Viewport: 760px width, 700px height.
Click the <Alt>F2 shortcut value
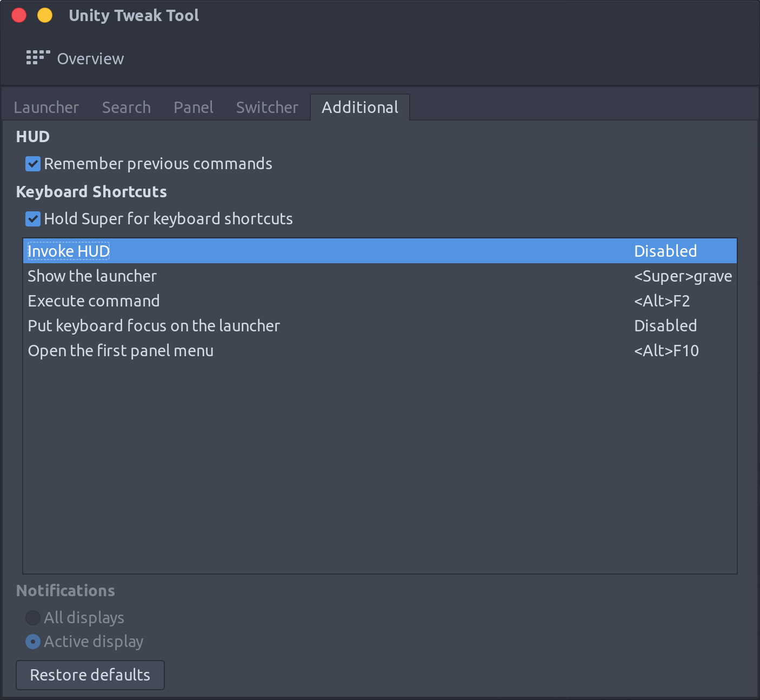point(662,301)
